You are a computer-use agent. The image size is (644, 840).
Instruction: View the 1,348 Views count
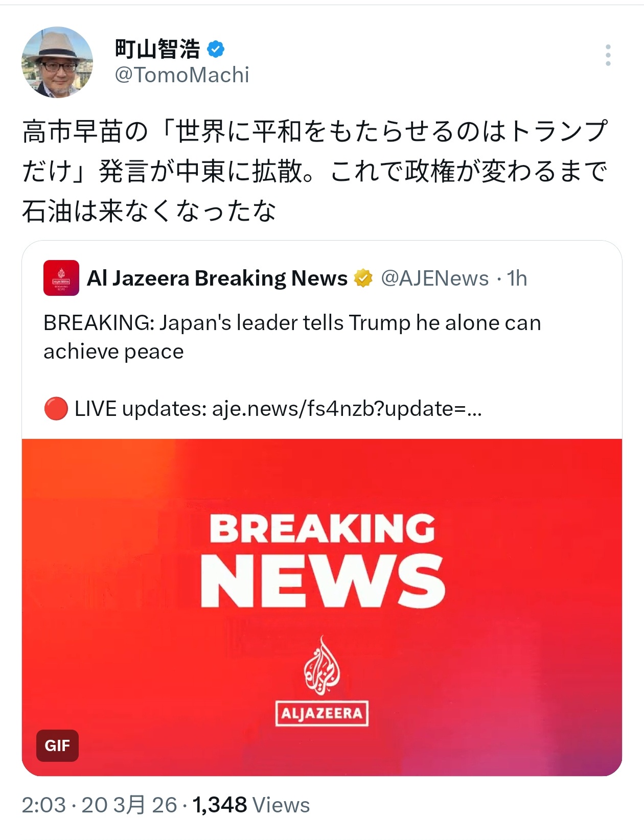point(251,805)
